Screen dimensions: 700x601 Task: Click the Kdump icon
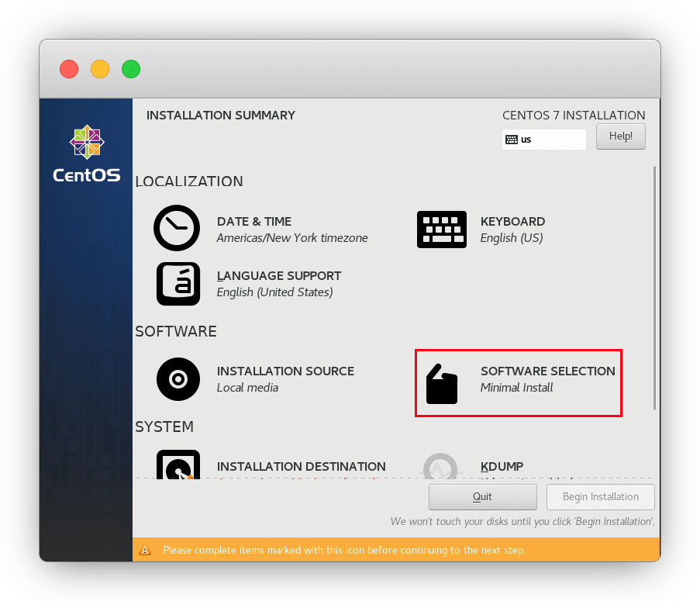point(444,467)
